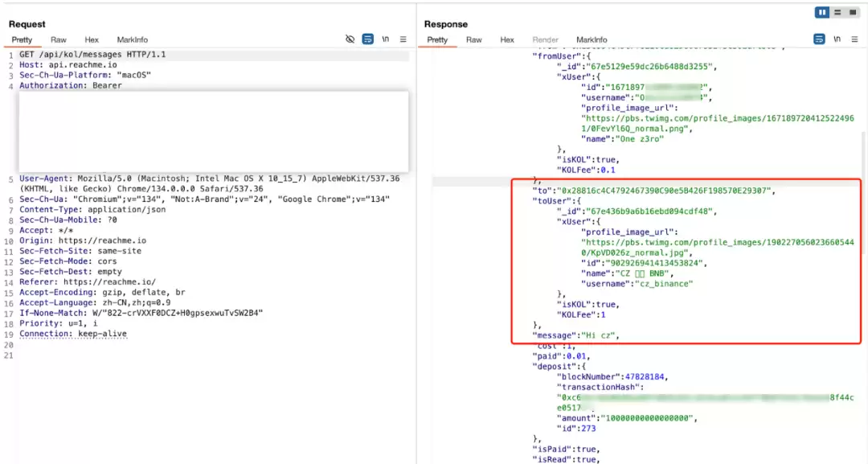The width and height of the screenshot is (868, 464).
Task: Toggle Request pretty-print wrap icon
Action: [367, 39]
